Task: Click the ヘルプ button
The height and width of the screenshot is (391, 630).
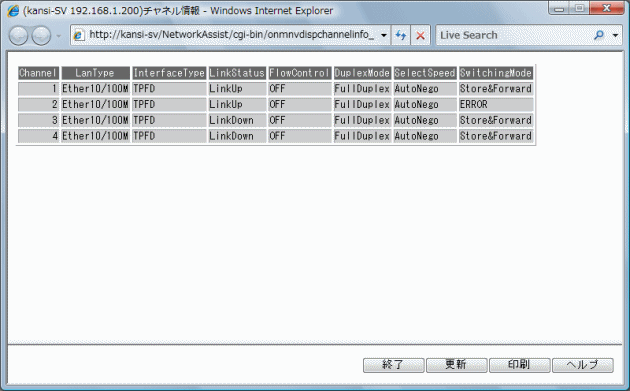Action: pos(583,365)
